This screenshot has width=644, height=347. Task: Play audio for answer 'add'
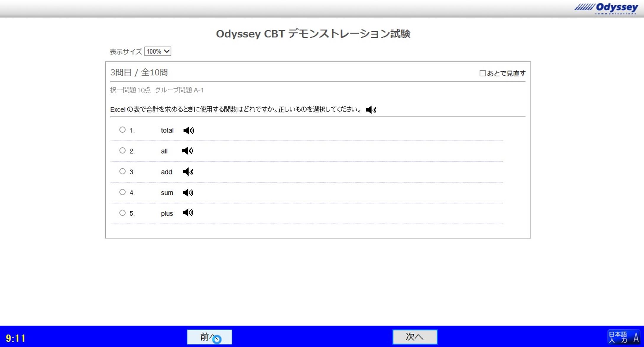click(188, 172)
